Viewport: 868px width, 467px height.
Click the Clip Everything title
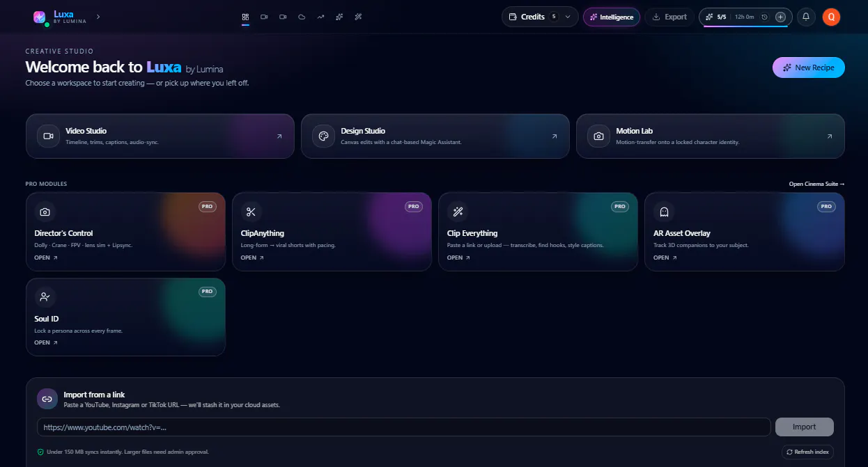tap(472, 233)
